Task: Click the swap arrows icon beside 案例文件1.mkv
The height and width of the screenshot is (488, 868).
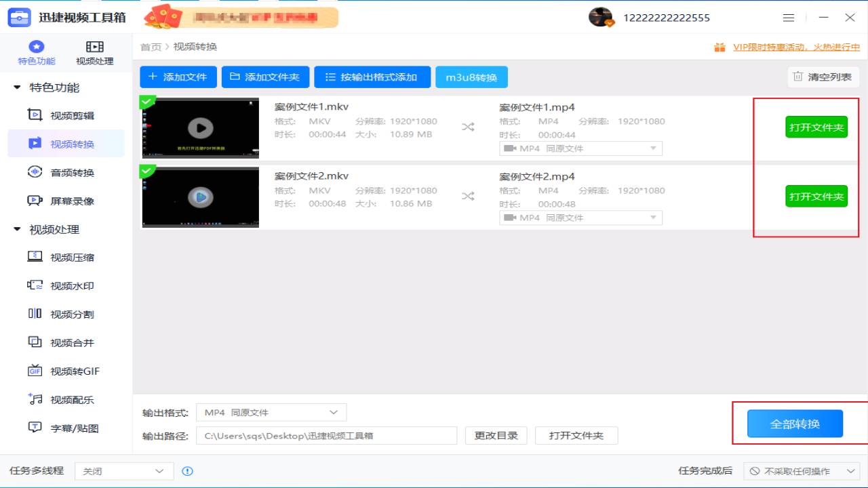Action: pos(467,127)
